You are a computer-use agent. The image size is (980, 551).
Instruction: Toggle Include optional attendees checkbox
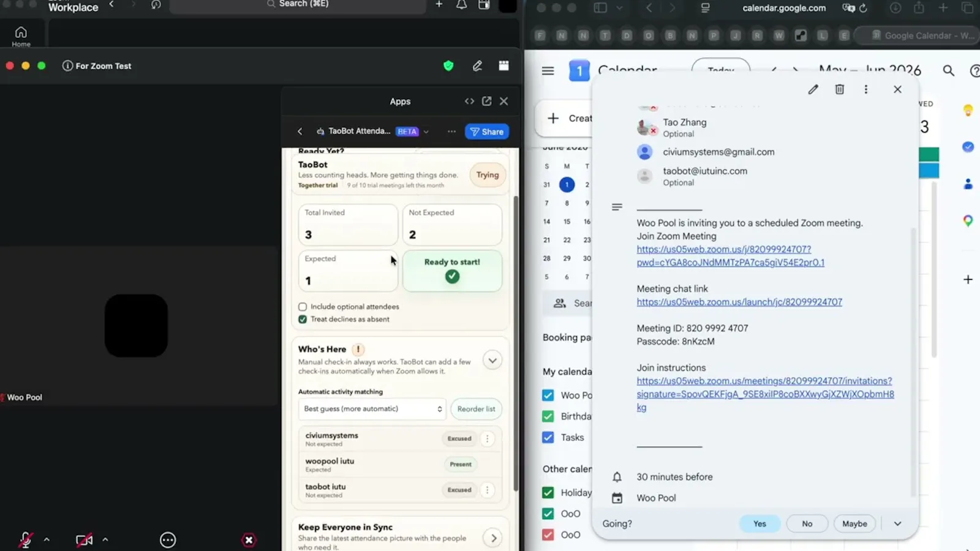(303, 307)
